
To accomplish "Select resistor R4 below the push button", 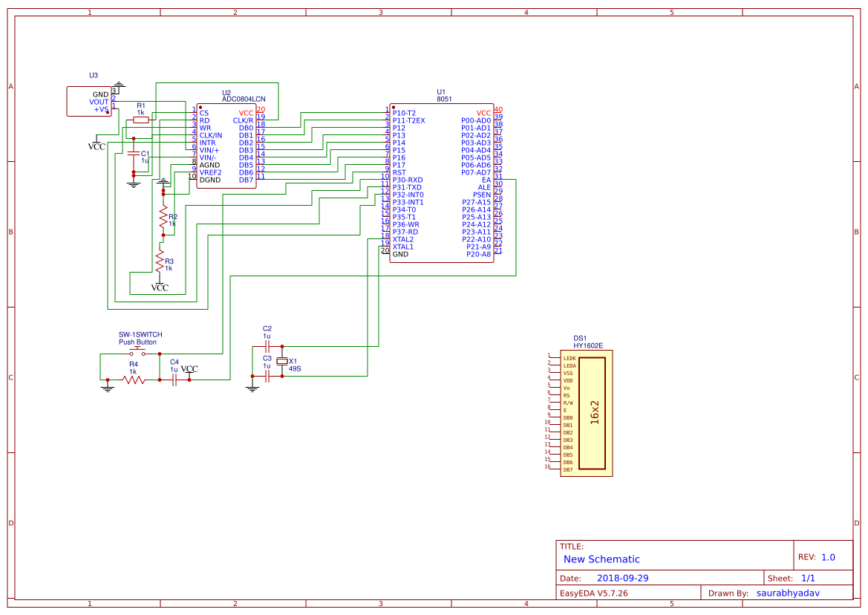I will click(134, 379).
